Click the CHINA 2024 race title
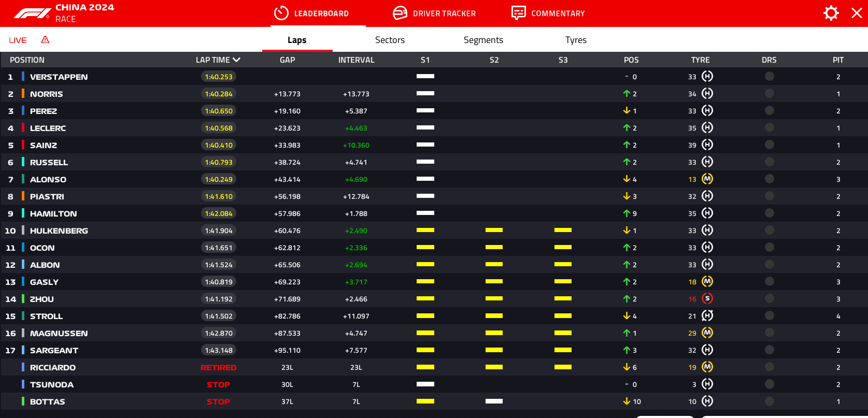 pos(84,7)
